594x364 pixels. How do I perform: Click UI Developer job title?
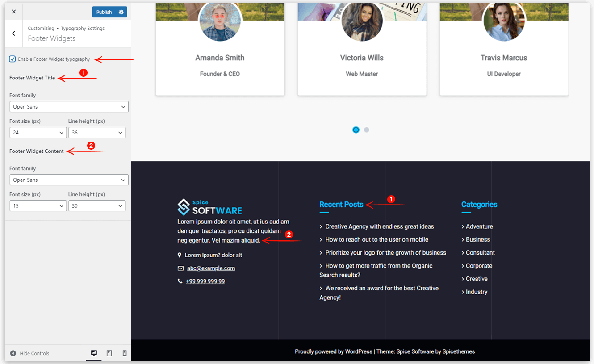[504, 74]
